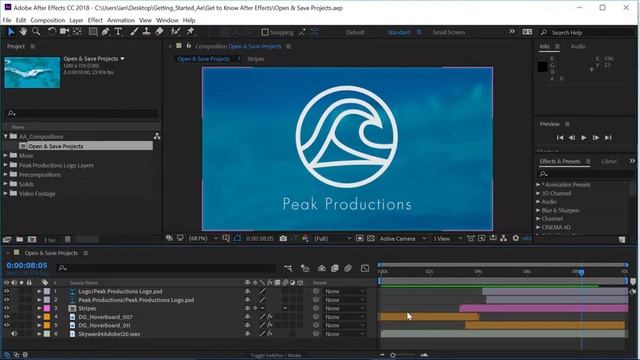Open the Animation menu
This screenshot has height=360, width=640.
tap(121, 20)
